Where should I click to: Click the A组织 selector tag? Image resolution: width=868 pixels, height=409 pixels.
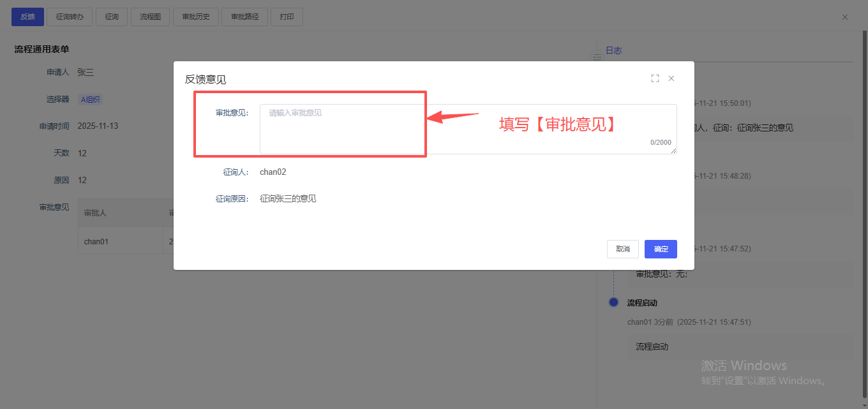coord(90,100)
